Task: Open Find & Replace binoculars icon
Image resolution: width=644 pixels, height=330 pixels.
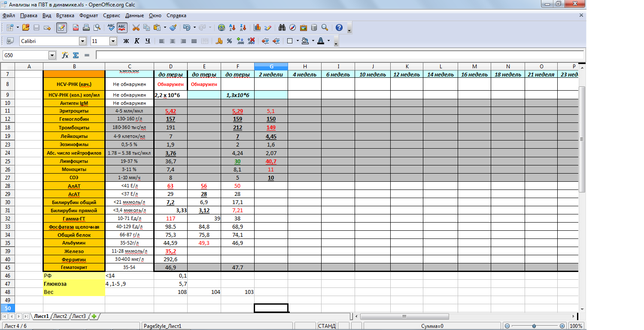Action: pos(282,27)
